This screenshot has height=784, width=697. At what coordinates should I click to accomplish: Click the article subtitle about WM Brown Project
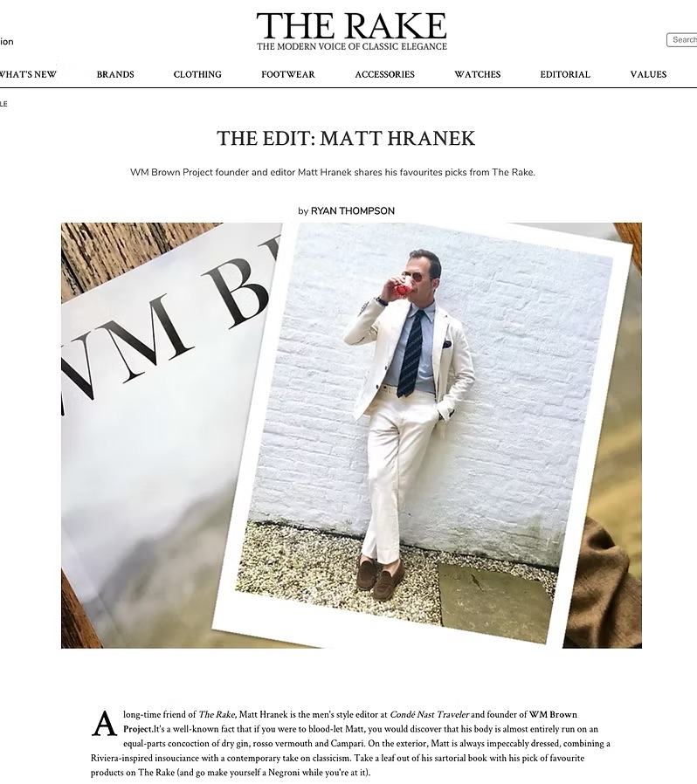333,173
